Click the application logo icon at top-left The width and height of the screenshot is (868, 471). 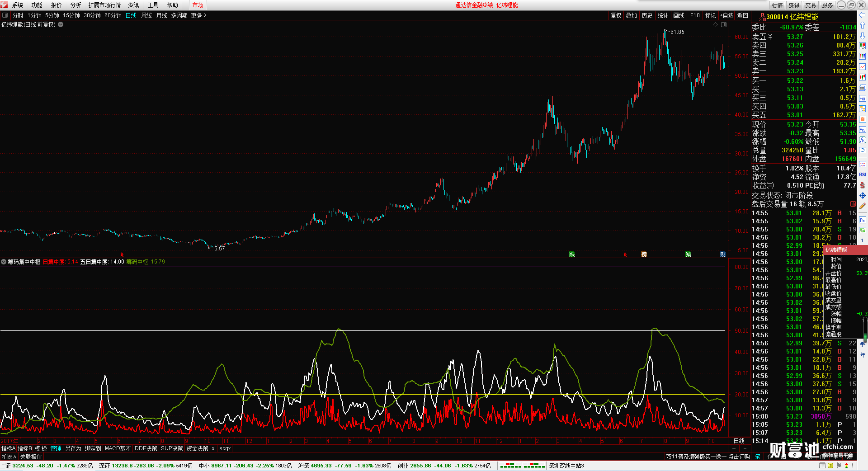(4, 5)
